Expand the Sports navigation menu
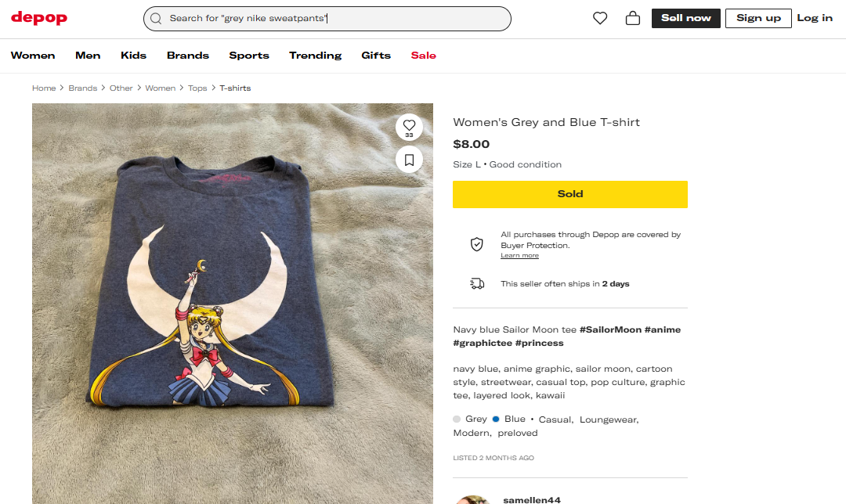This screenshot has width=846, height=504. tap(249, 56)
